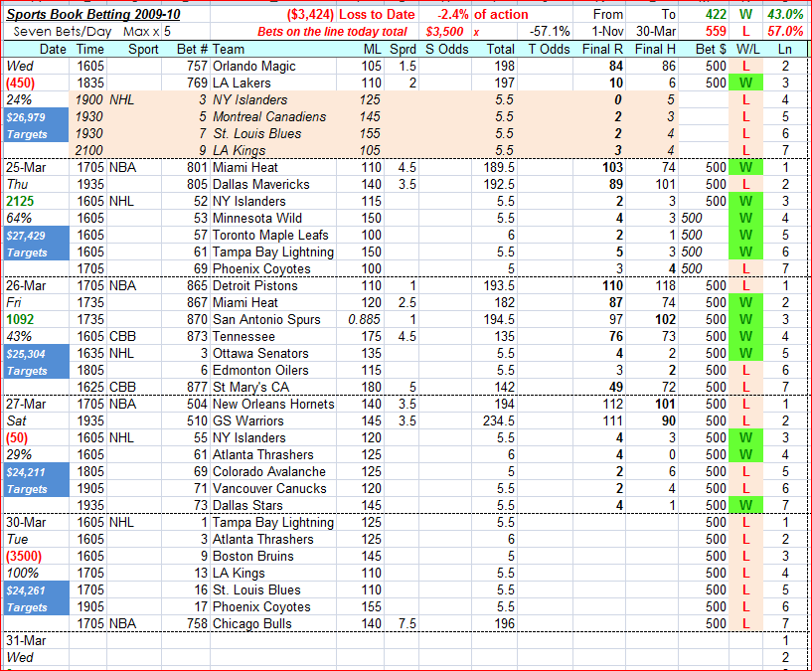Select the '43.0%' win percentage cell
The width and height of the screenshot is (812, 671).
[x=785, y=14]
